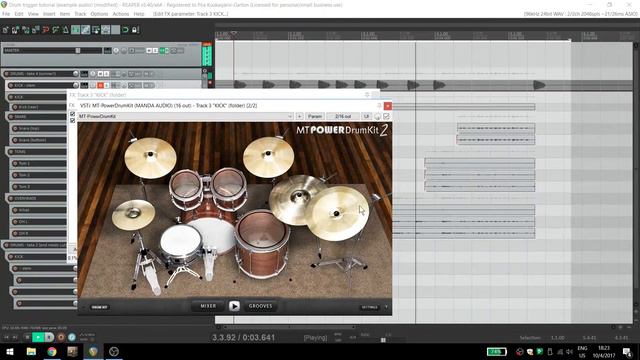Click the china cymbal in the drum kit
The height and width of the screenshot is (360, 640).
[338, 213]
